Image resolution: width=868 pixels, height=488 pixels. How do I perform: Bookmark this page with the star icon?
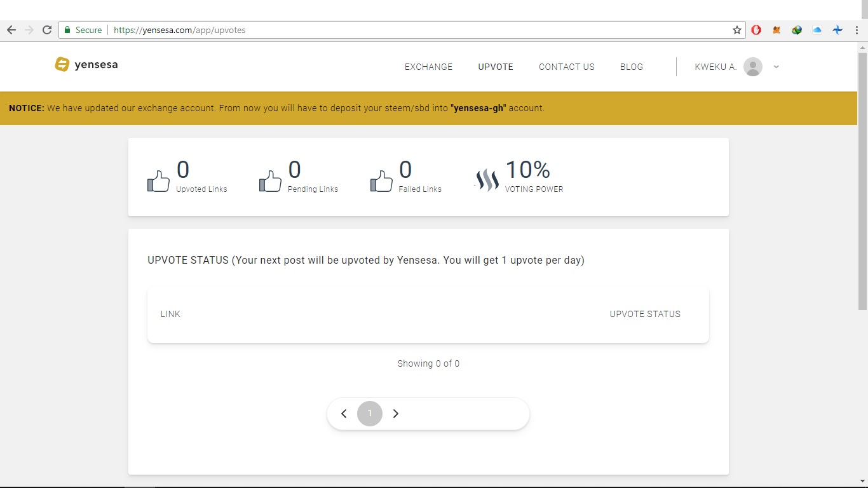(737, 30)
